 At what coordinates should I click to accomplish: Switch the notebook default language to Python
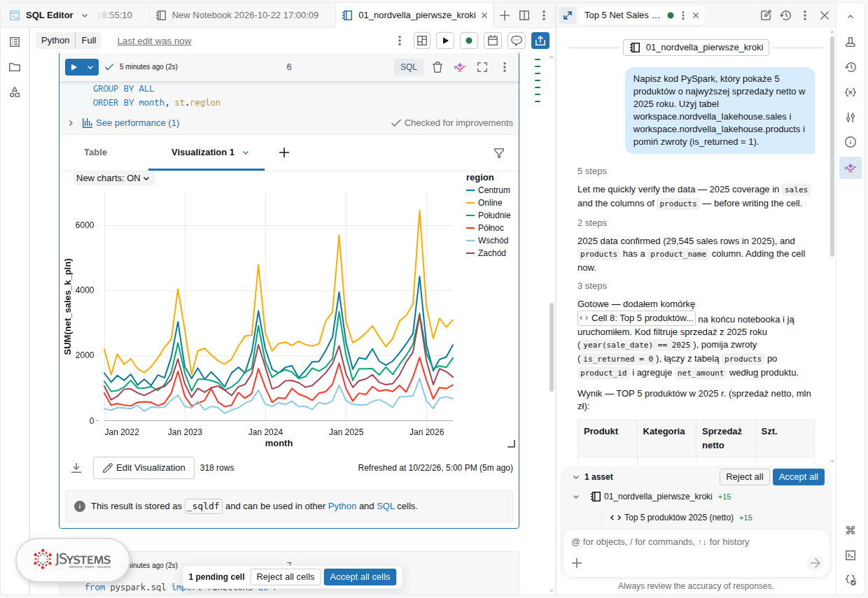pos(55,41)
